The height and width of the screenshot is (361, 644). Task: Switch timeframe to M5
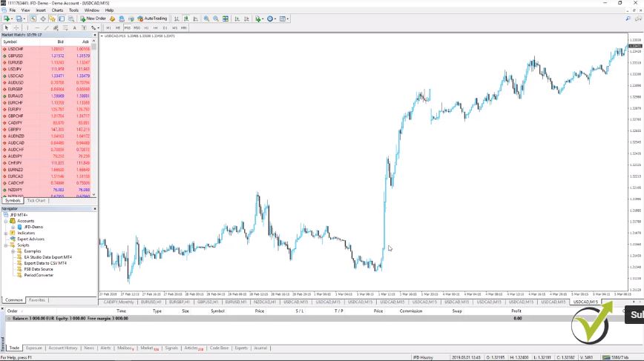(x=118, y=28)
